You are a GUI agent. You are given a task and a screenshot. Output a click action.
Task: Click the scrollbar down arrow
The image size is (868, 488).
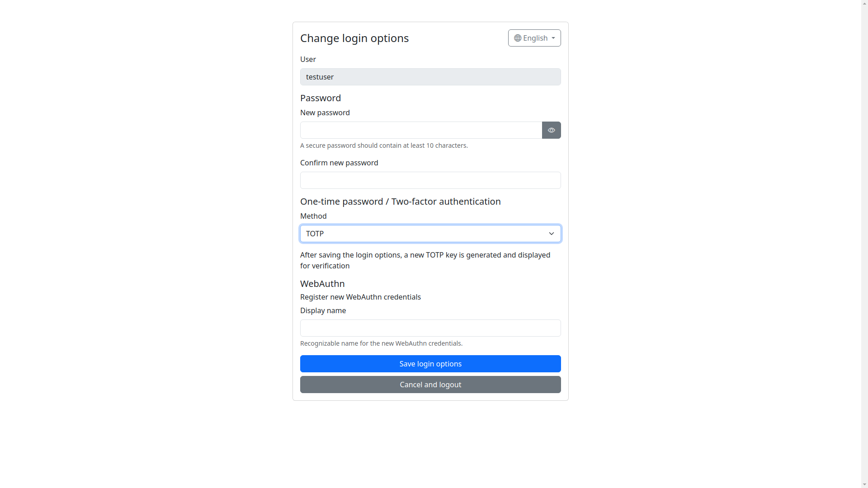[864, 484]
